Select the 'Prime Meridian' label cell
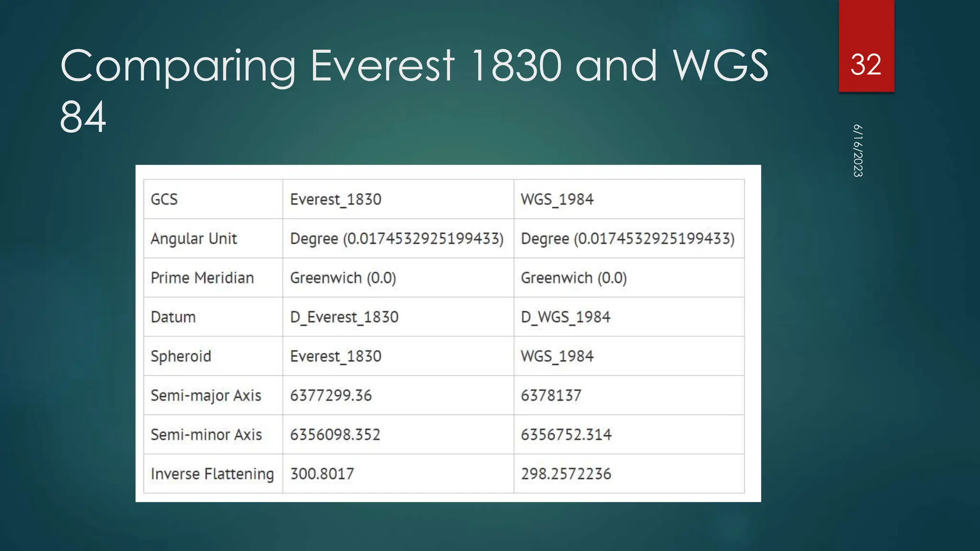This screenshot has width=980, height=551. tap(213, 278)
